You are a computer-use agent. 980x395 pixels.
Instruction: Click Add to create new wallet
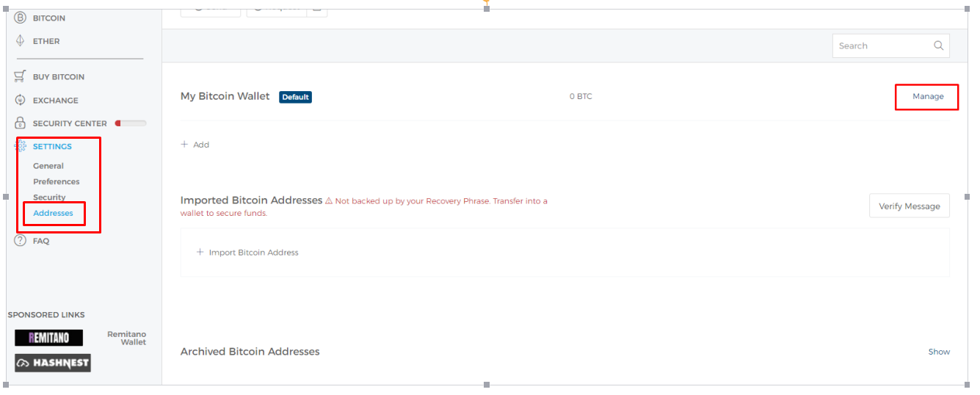[201, 145]
